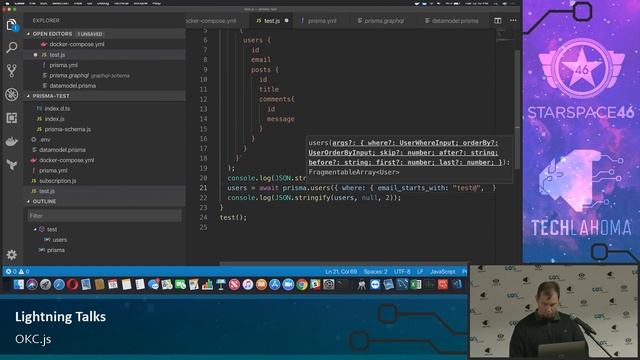This screenshot has height=360, width=640.
Task: Open the editor More Actions ellipsis
Action: pos(513,20)
